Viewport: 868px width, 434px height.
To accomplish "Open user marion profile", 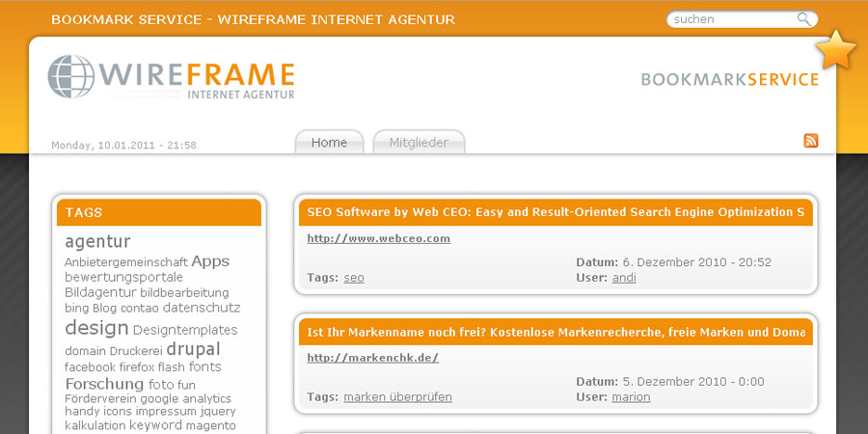I will point(631,397).
